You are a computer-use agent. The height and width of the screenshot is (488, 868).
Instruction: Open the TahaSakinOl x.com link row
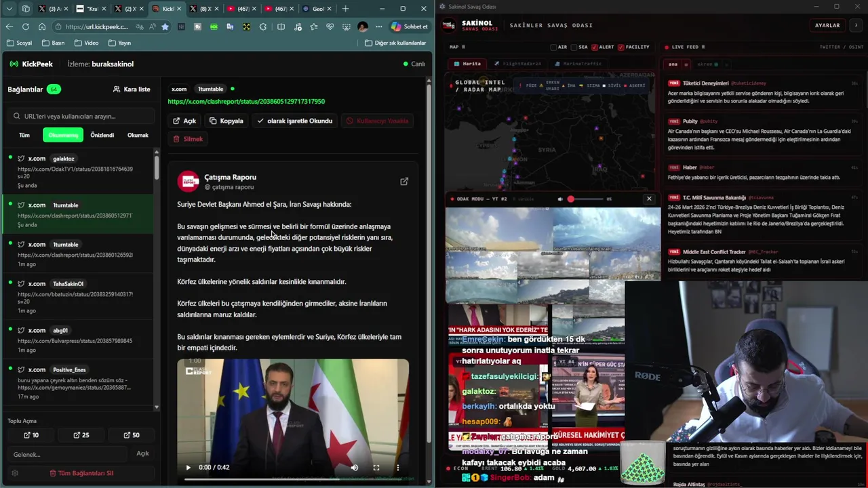[79, 297]
